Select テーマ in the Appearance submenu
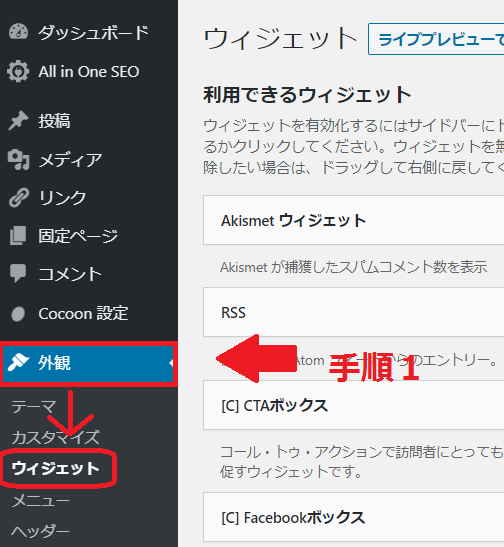The image size is (504, 547). 33,407
